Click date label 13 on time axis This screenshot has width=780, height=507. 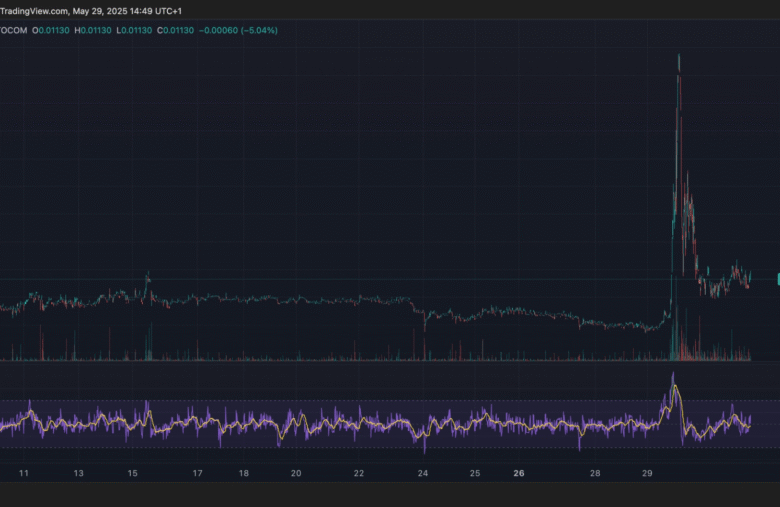[79, 473]
